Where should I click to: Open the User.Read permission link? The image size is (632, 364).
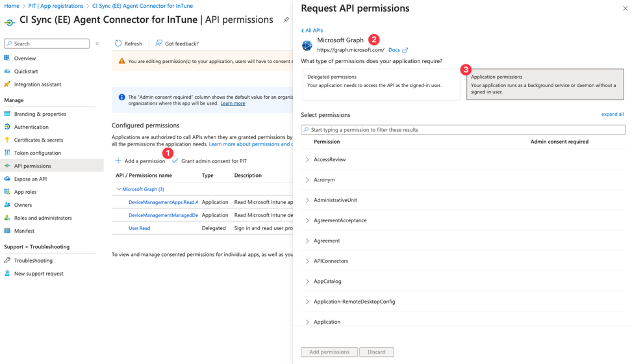139,228
